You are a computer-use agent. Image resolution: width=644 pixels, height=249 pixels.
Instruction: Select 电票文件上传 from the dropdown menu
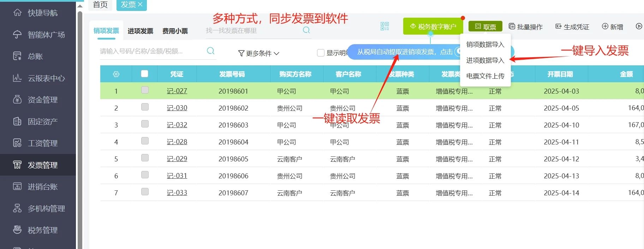tap(485, 76)
